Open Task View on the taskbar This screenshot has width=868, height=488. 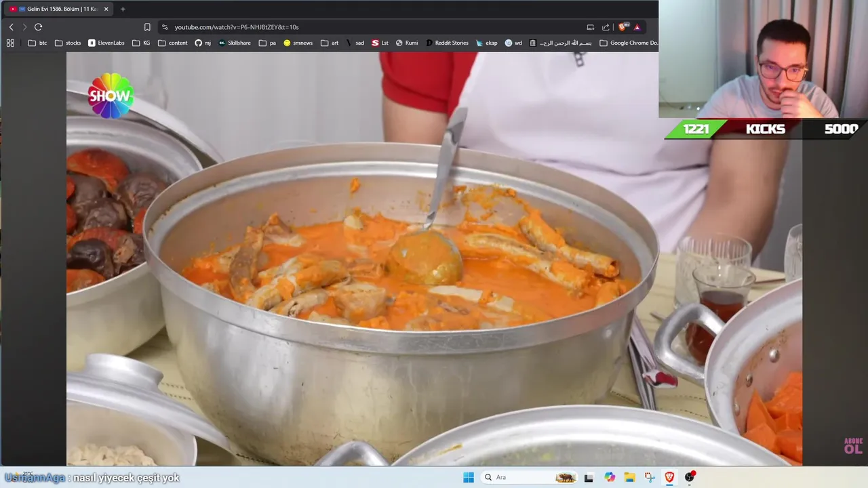[589, 477]
